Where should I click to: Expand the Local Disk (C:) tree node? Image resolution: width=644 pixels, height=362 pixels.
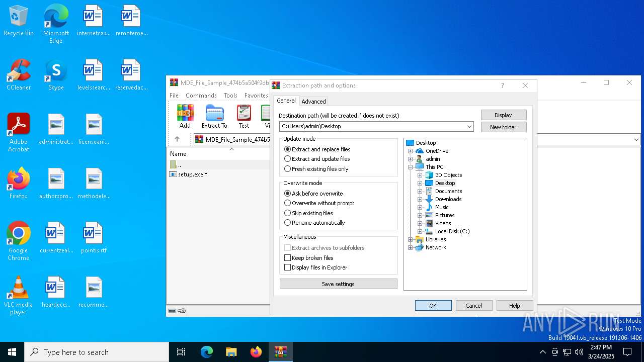pos(420,231)
